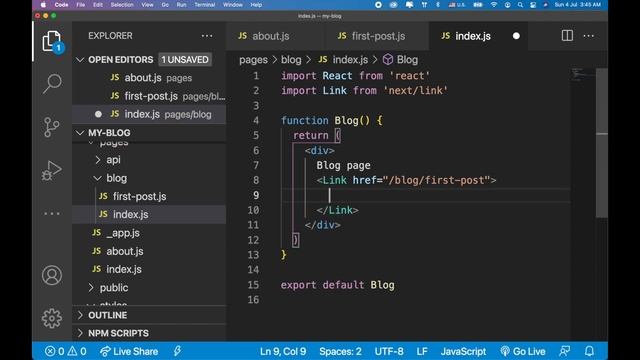Image resolution: width=640 pixels, height=360 pixels.
Task: Select index.js pages/blog in Open Editors
Action: pos(149,114)
